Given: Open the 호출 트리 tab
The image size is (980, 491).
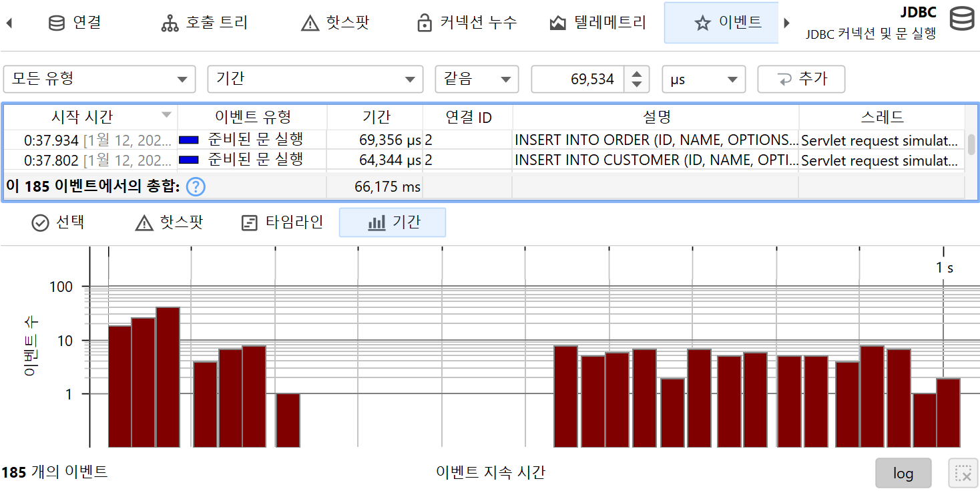Looking at the screenshot, I should 204,23.
